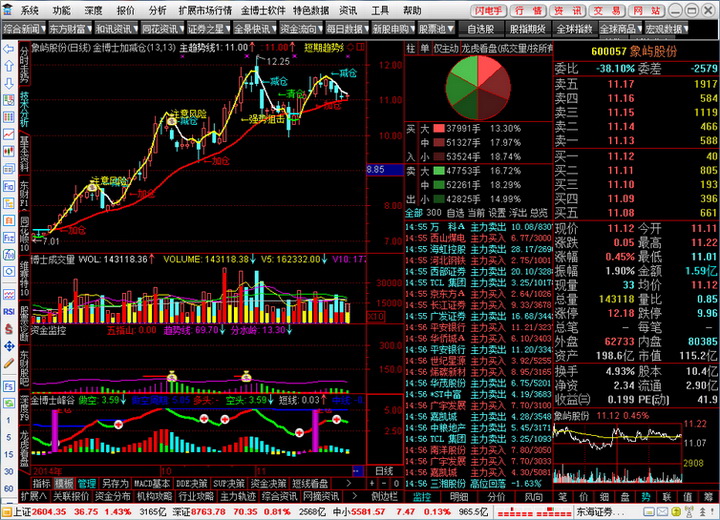The width and height of the screenshot is (720, 520).
Task: Open the 分析 menu
Action: (158, 10)
